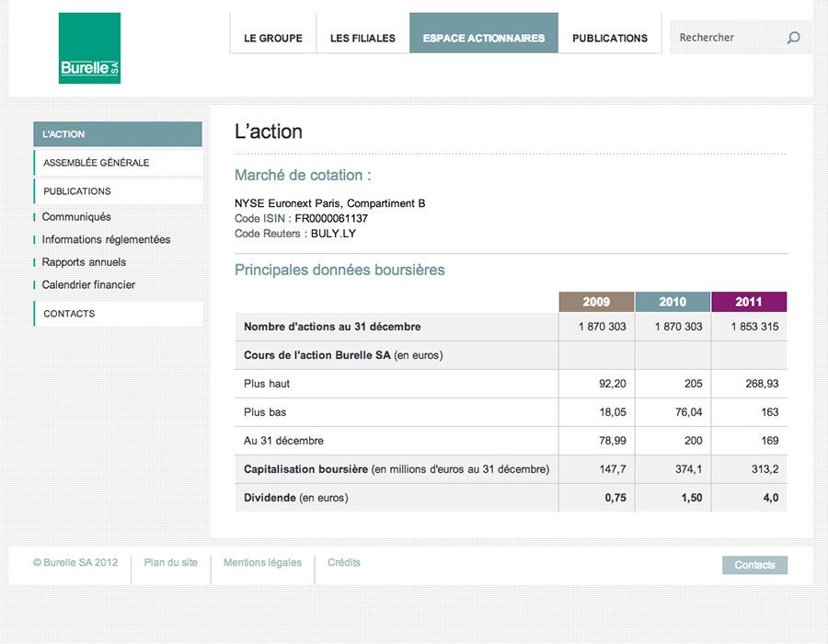The image size is (828, 644).
Task: Click the 2011 purple column header
Action: coord(749,302)
